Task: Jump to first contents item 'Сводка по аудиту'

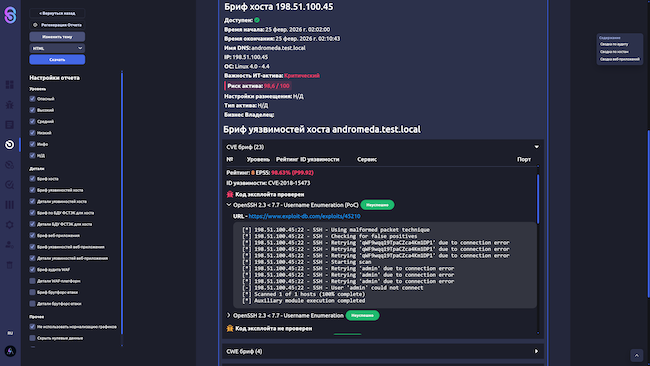Action: (614, 44)
